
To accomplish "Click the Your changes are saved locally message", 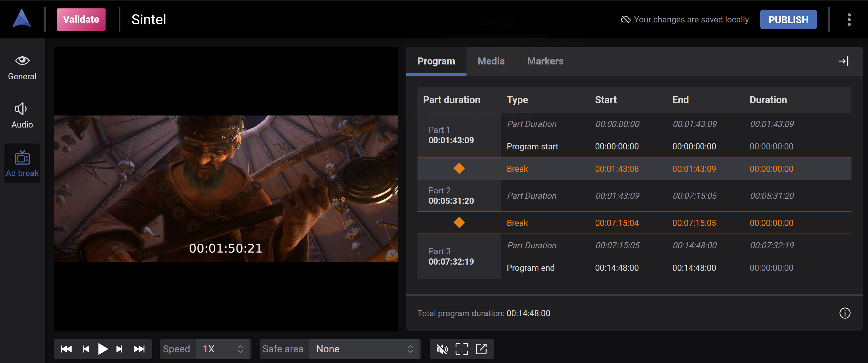I will pyautogui.click(x=691, y=20).
